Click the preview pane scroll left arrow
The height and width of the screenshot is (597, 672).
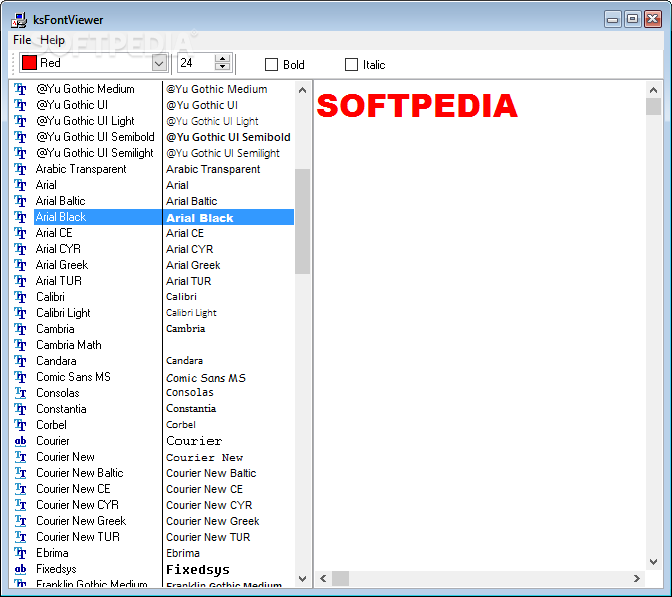point(324,579)
